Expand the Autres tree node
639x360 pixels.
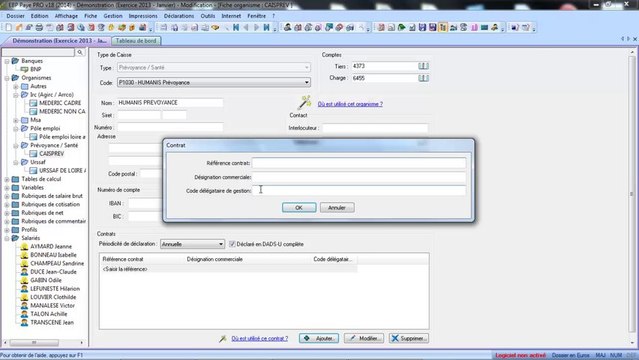click(x=16, y=86)
